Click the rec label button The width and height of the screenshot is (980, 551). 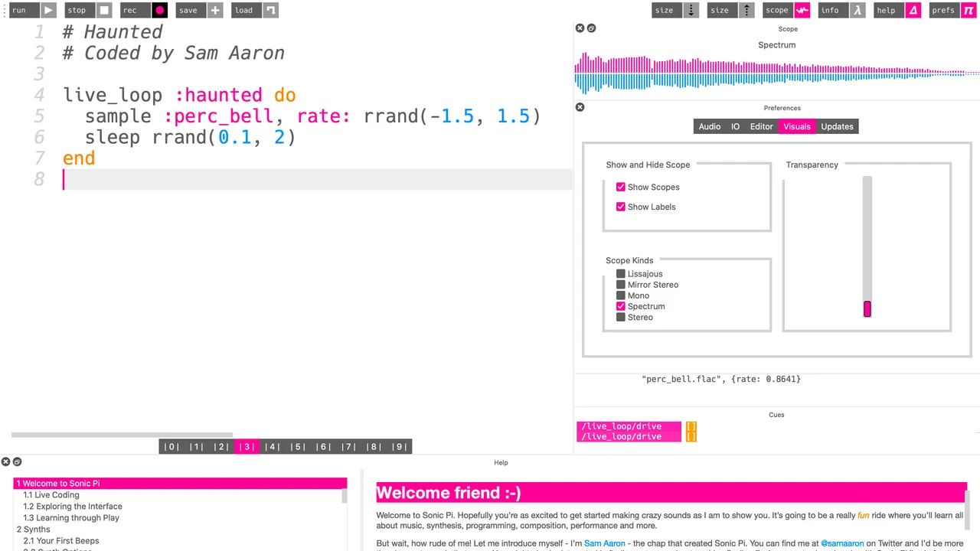135,10
